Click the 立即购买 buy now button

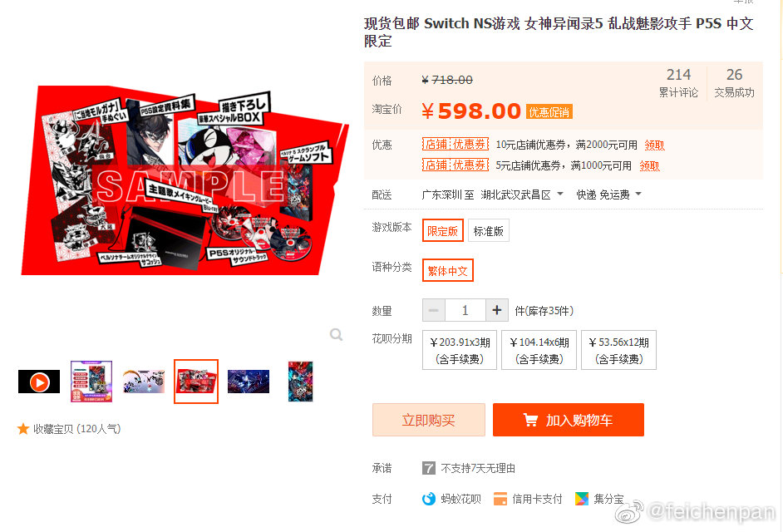tap(428, 420)
